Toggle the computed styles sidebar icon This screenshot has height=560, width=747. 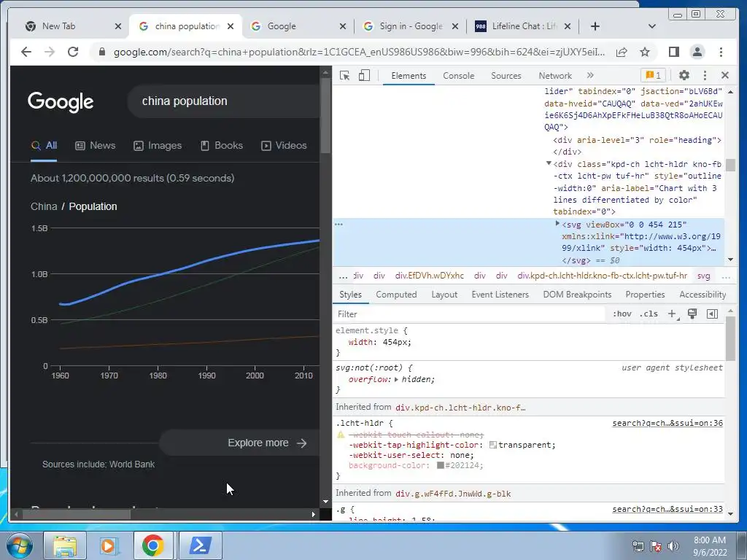click(712, 314)
